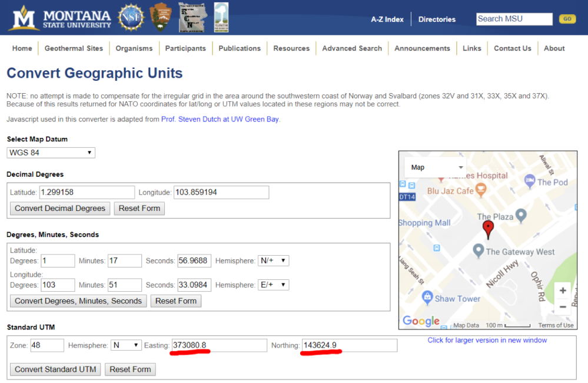Click the Search MSU text box
Screen dimensions: 588x383
tap(514, 19)
